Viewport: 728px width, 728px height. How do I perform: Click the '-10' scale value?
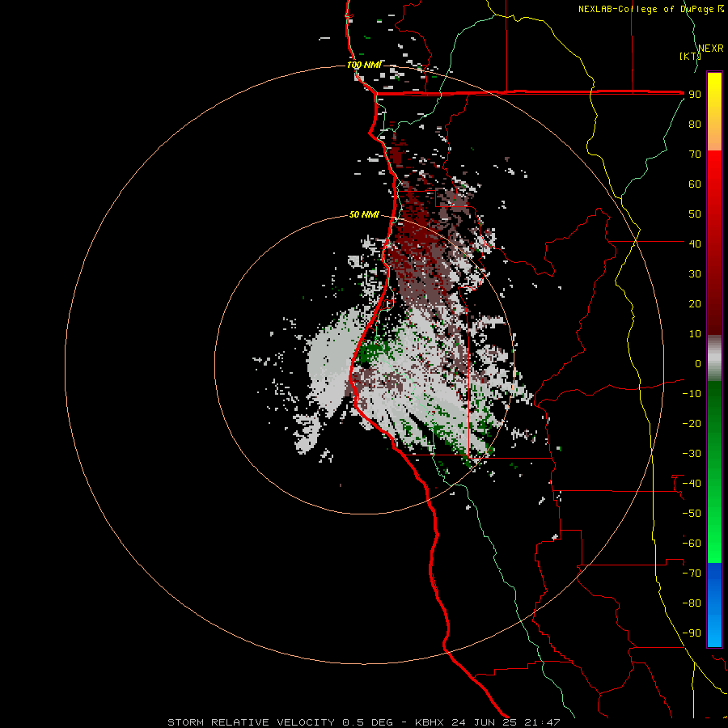[x=692, y=394]
